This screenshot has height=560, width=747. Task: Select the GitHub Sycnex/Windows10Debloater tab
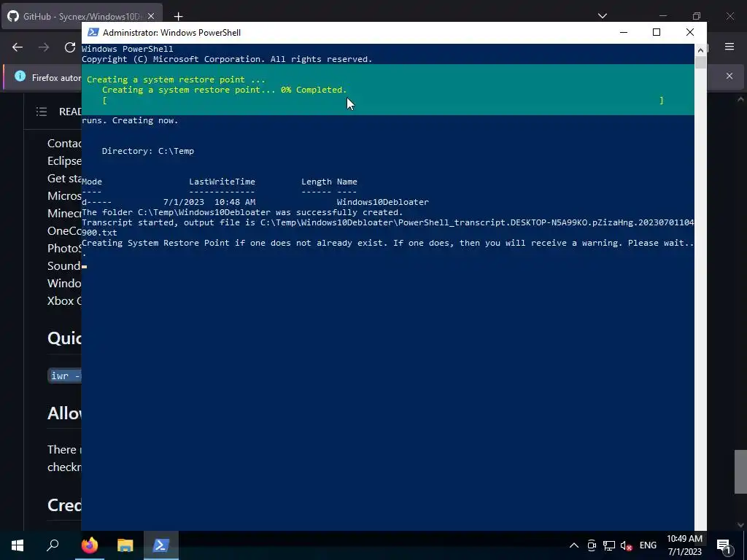[82, 16]
